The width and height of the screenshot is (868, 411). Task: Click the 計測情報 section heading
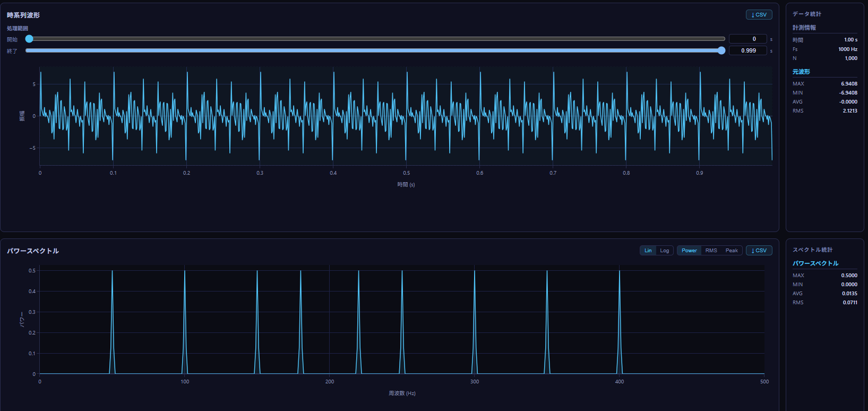(x=804, y=28)
